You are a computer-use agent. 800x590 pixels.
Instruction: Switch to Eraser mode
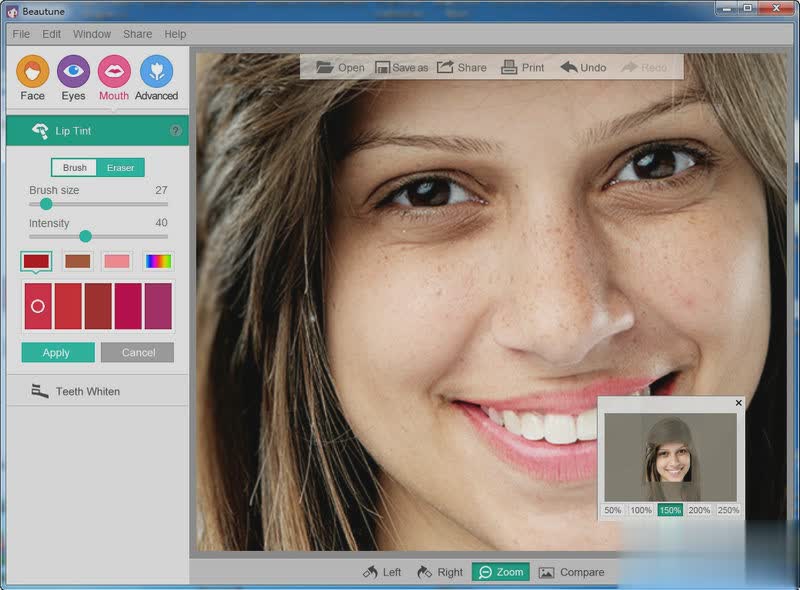pos(121,168)
